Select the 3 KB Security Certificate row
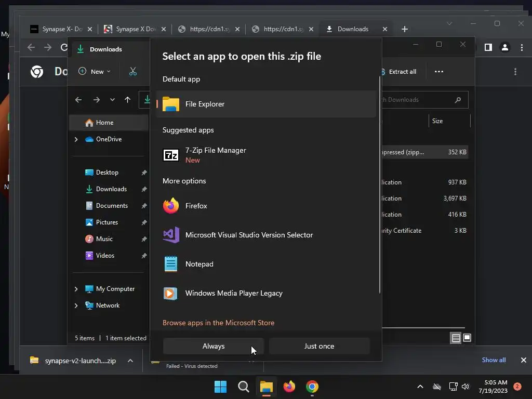Viewport: 532px width, 399px height. click(x=425, y=230)
